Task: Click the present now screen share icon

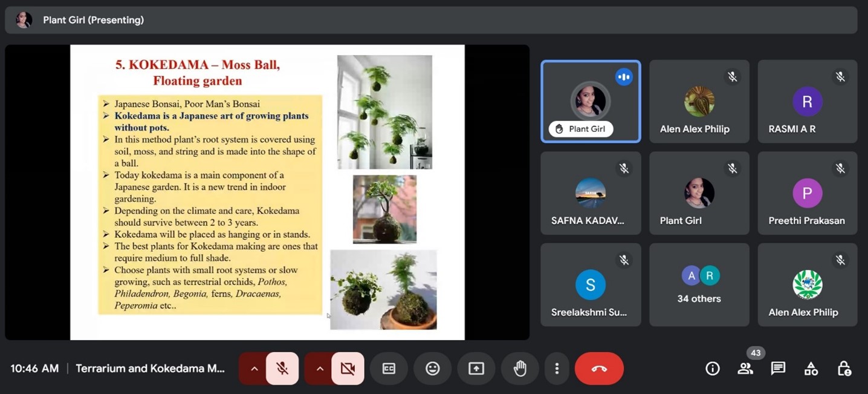Action: 476,369
